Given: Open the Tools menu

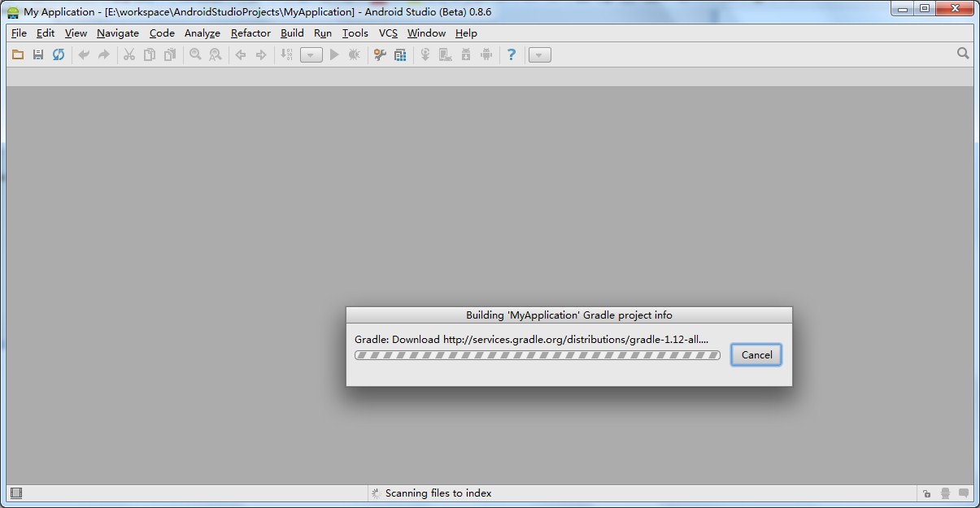Looking at the screenshot, I should (x=355, y=33).
